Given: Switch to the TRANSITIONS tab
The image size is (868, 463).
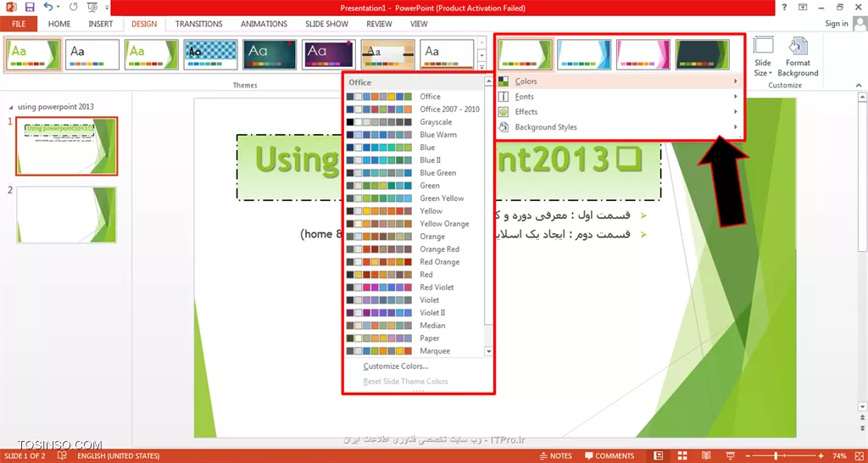Looking at the screenshot, I should 198,24.
